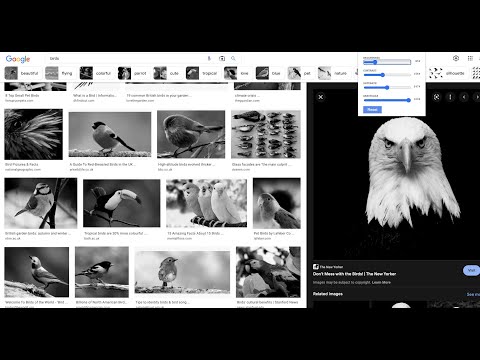Open search by image camera icon
This screenshot has height=360, width=480.
click(x=222, y=58)
